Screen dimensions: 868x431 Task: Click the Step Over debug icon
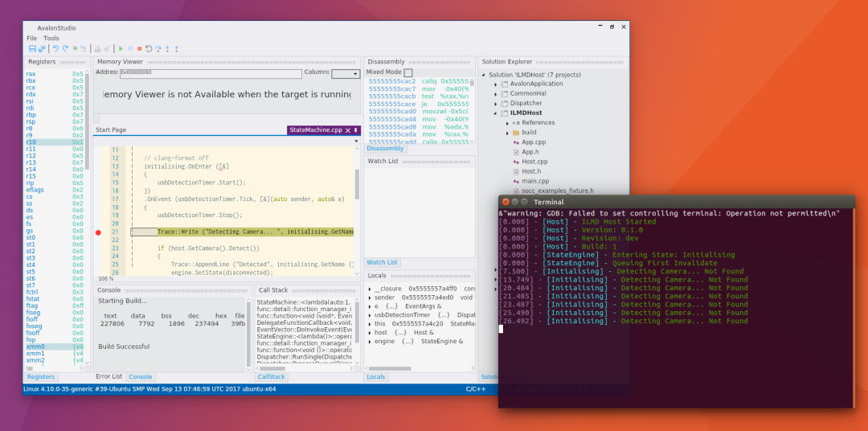[x=158, y=49]
